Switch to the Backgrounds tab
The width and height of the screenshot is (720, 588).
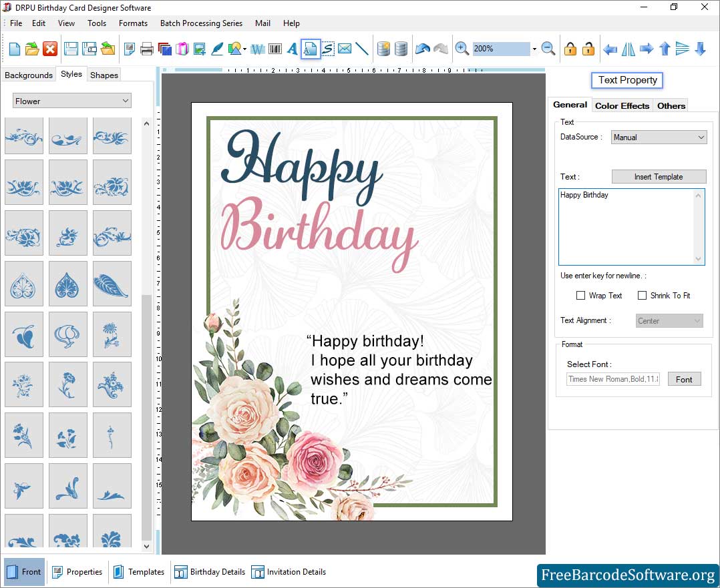pyautogui.click(x=29, y=75)
